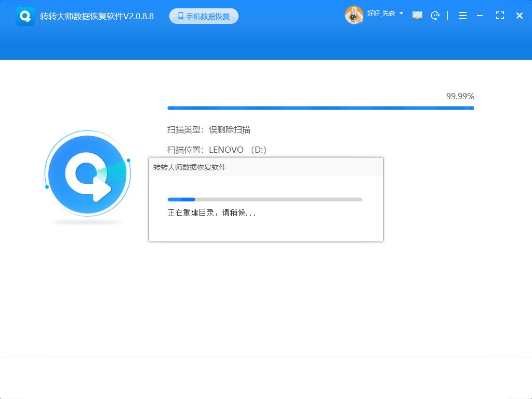
Task: Open 手机数据恢复 mobile recovery mode
Action: point(204,16)
